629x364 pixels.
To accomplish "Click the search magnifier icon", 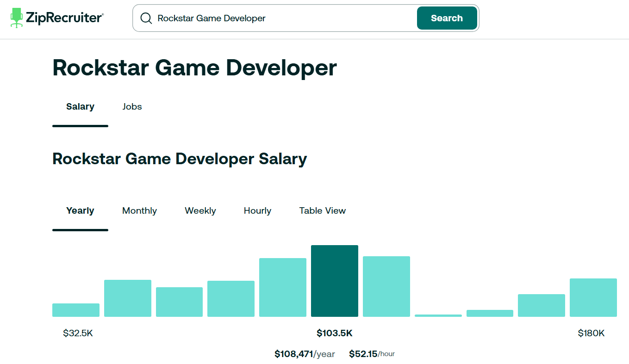I will point(146,18).
